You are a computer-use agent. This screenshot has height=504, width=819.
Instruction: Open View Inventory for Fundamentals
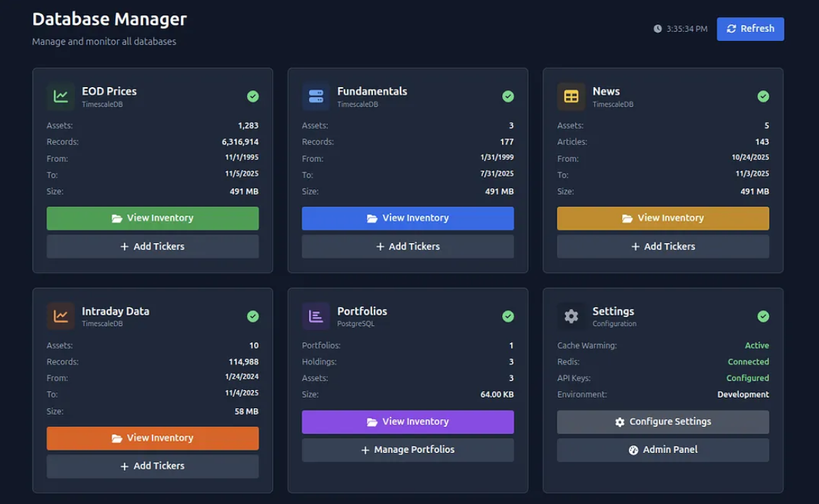[408, 218]
